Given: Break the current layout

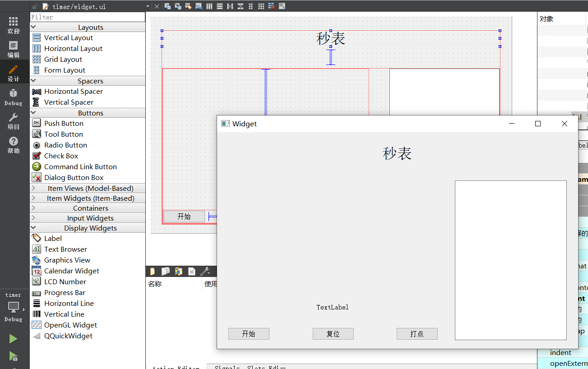Looking at the screenshot, I should 272,6.
